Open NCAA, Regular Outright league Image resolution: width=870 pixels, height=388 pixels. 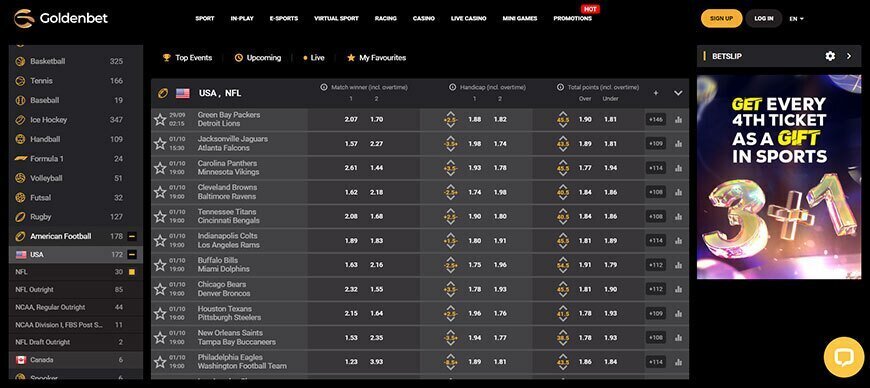(x=75, y=307)
